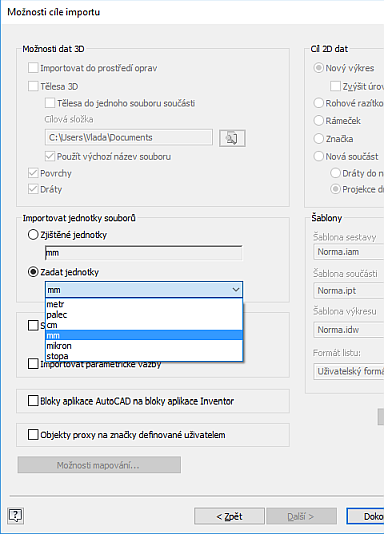Choose Nová součást radio option
The width and height of the screenshot is (384, 534).
pos(318,156)
